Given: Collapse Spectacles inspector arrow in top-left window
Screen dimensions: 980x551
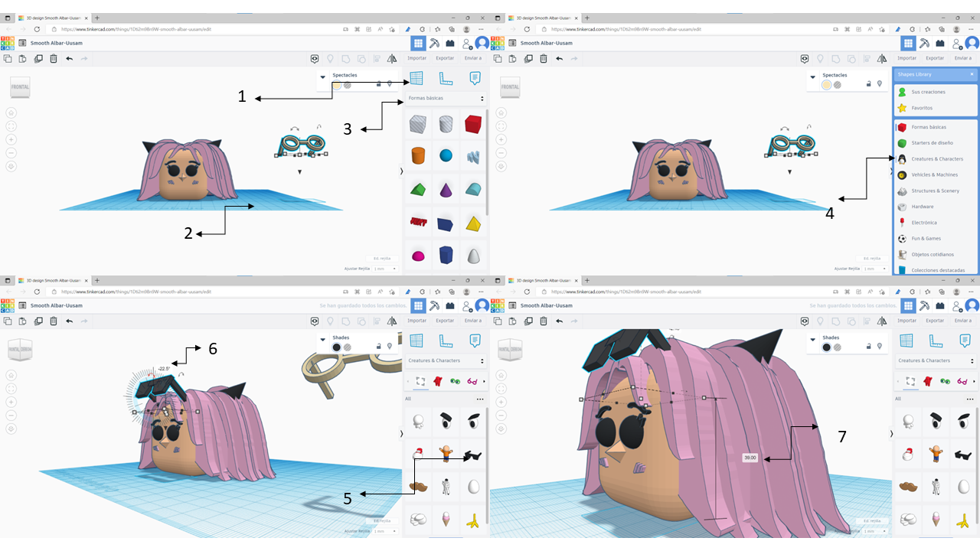Looking at the screenshot, I should (323, 77).
